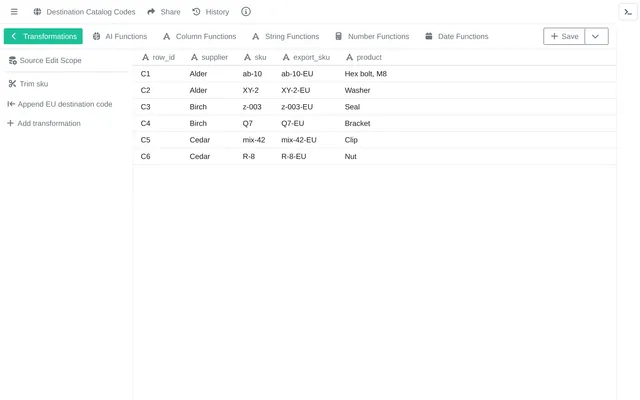Select the mix-42 sku cell
Viewport: 640px width, 400px height.
click(254, 140)
